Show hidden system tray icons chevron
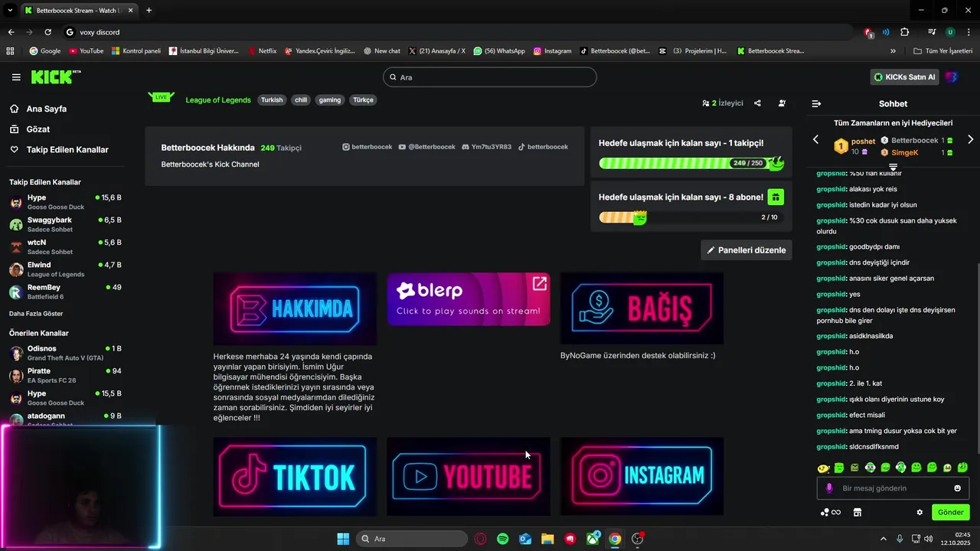This screenshot has width=980, height=551. coord(883,539)
